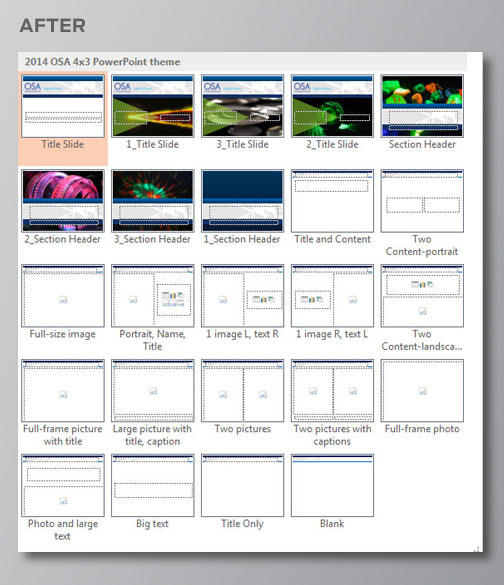Select the 1 image R, text L layout
Image resolution: width=504 pixels, height=585 pixels.
tap(332, 295)
